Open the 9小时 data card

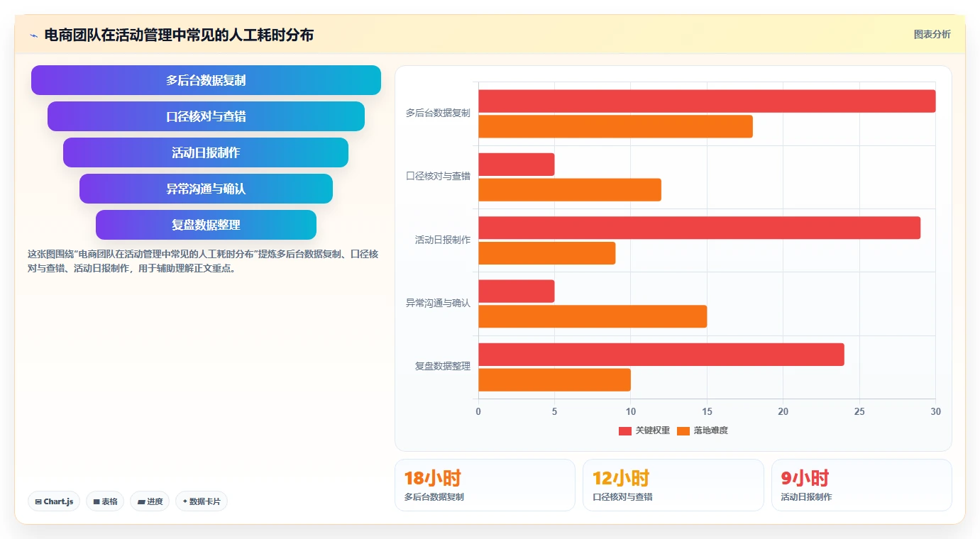861,485
